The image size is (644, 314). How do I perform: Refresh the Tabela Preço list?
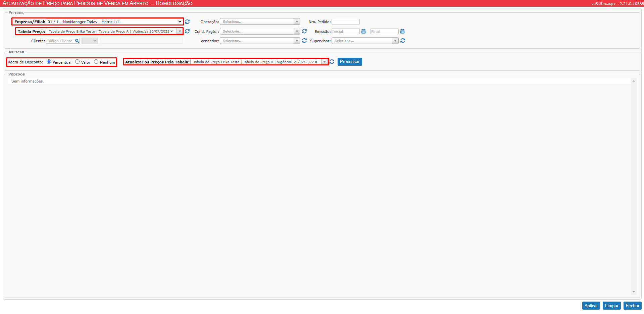click(x=187, y=31)
